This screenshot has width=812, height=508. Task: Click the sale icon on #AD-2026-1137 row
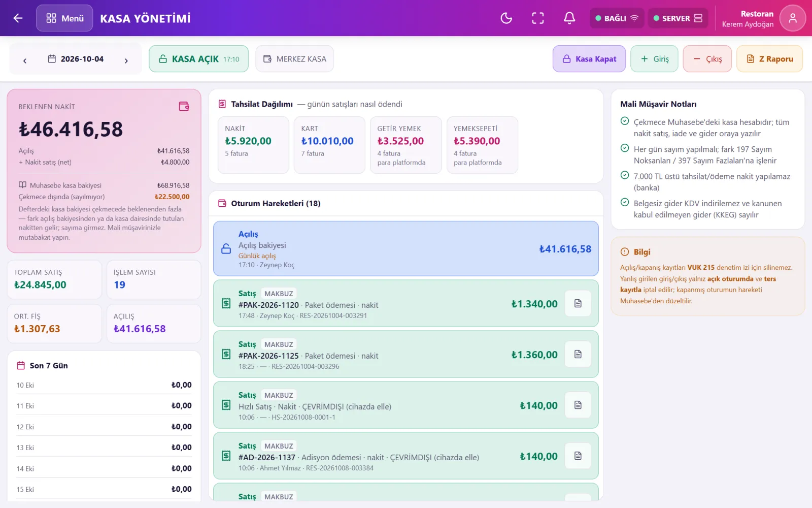pyautogui.click(x=226, y=456)
